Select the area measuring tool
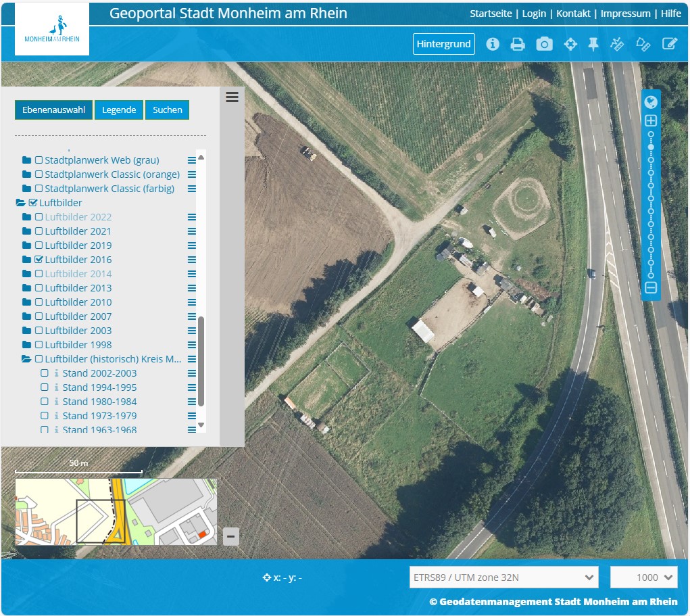This screenshot has height=616, width=690. (643, 44)
